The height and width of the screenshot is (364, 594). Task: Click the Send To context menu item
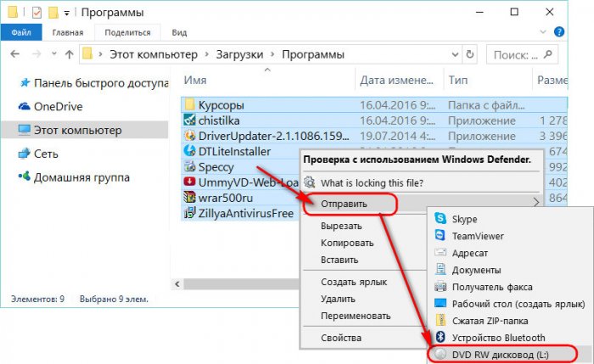tap(345, 204)
